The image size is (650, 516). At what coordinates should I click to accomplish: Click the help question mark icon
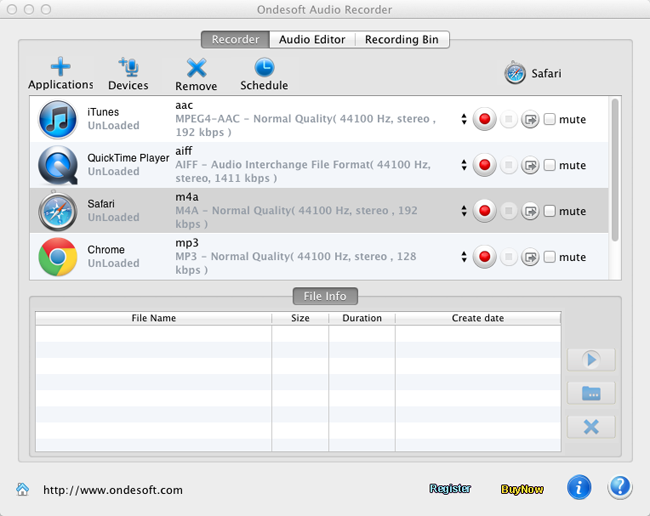(x=620, y=487)
